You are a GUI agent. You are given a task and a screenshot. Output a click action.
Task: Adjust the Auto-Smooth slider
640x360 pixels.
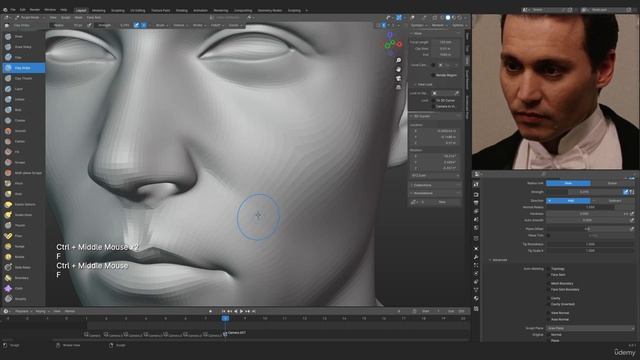tap(587, 220)
